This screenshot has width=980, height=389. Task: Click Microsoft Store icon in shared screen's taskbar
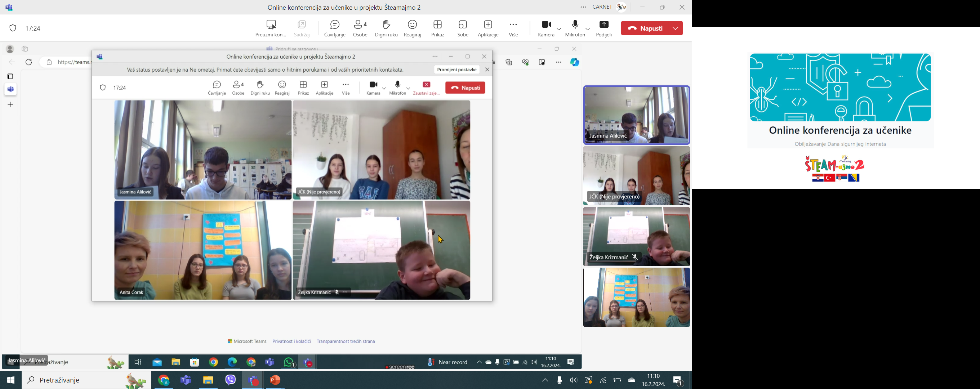coord(195,362)
